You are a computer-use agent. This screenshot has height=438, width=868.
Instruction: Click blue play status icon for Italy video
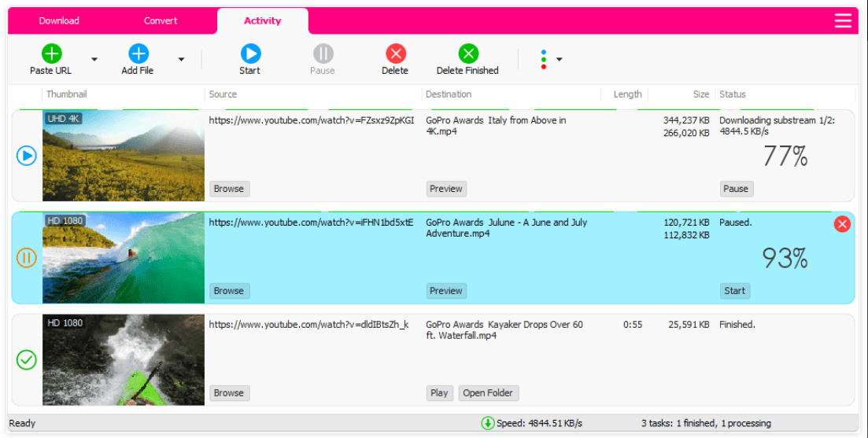pyautogui.click(x=27, y=156)
